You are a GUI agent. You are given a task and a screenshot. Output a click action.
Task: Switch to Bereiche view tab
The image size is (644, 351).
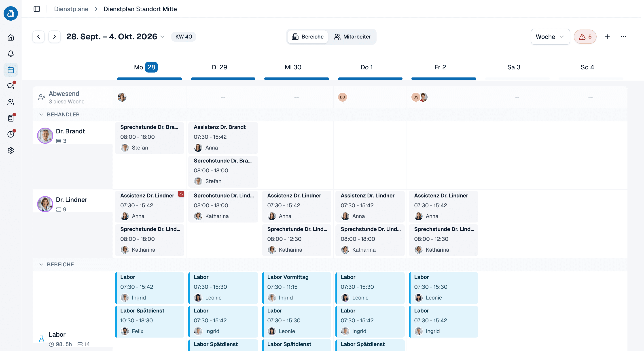[307, 37]
